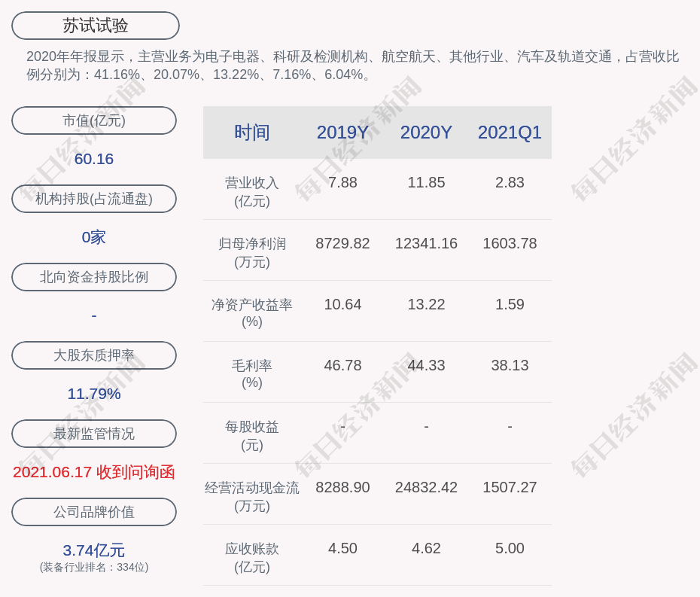Screen dimensions: 700x597
Task: Select brand value 3.74亿元
Action: click(x=94, y=550)
